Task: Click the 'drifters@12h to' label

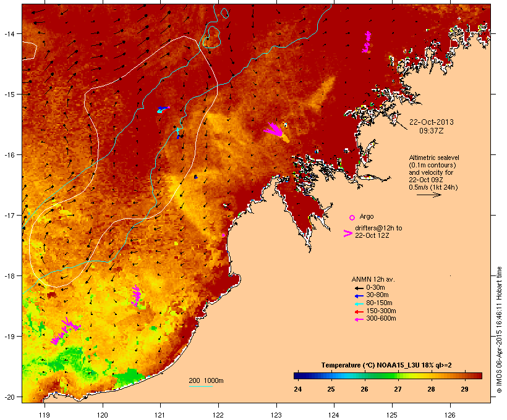Action: pyautogui.click(x=378, y=228)
